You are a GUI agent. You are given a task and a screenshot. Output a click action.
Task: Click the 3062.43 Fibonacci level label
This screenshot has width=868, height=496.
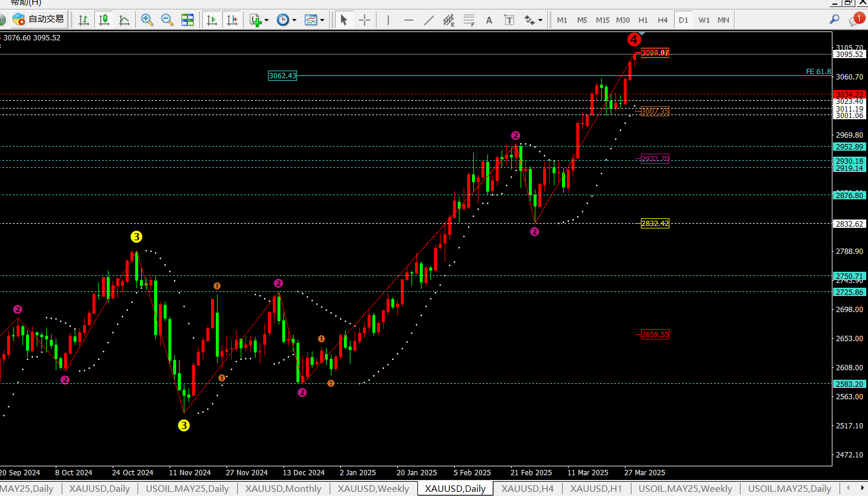(x=282, y=76)
